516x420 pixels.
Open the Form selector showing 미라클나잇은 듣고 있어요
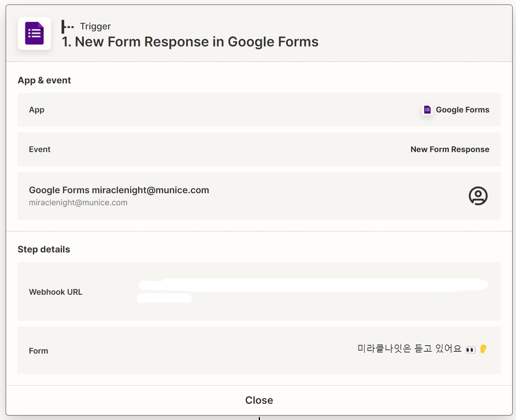(259, 350)
